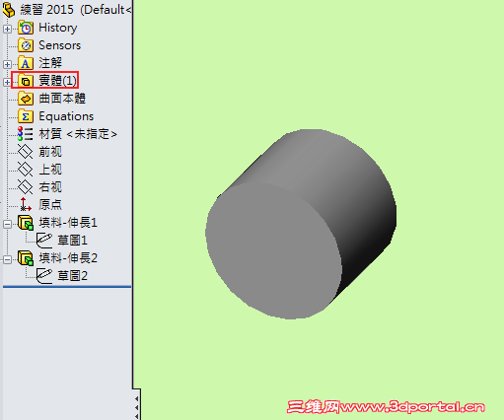Click the gray cylinder model in viewport
This screenshot has width=504, height=420.
[x=301, y=224]
